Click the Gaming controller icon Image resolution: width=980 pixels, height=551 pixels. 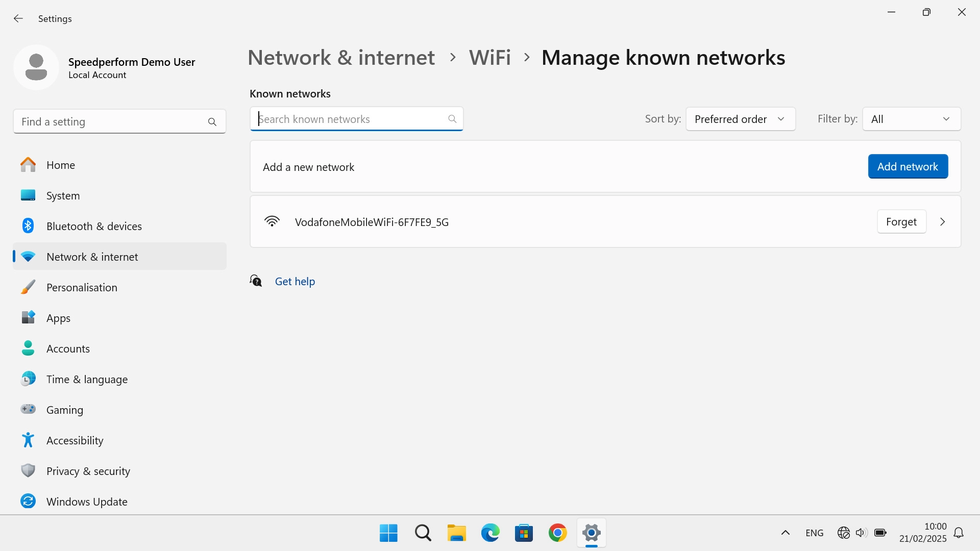pos(28,409)
